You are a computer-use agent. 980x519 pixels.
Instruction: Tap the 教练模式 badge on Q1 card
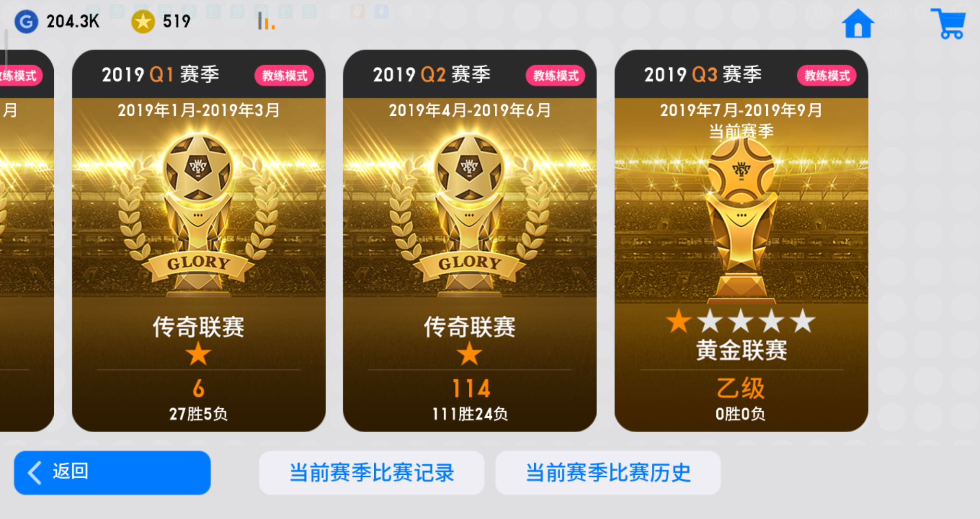coord(284,75)
